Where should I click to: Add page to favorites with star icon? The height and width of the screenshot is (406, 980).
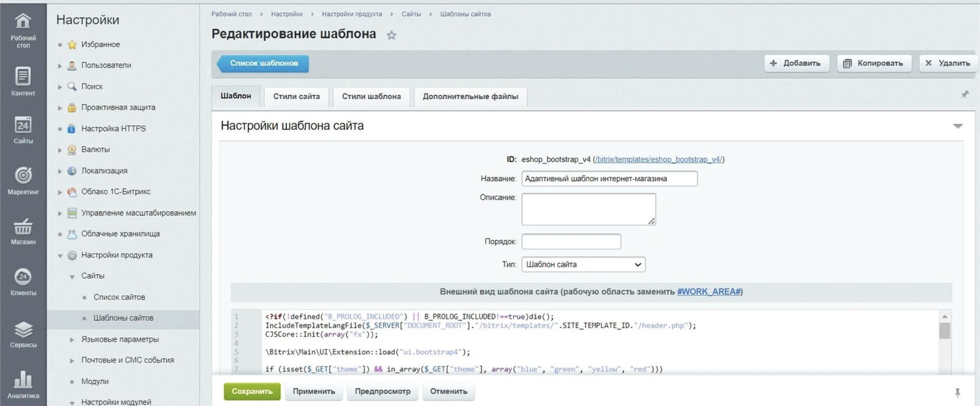(x=391, y=35)
